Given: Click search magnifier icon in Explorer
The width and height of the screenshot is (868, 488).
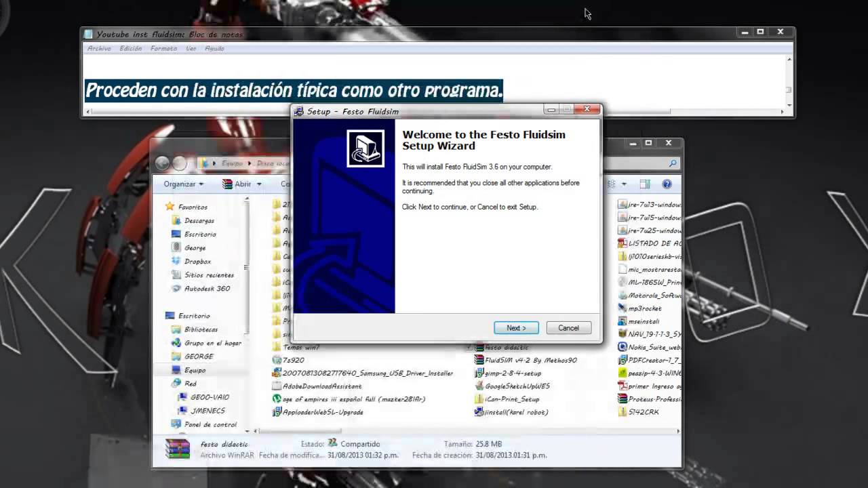Looking at the screenshot, I should [x=673, y=163].
